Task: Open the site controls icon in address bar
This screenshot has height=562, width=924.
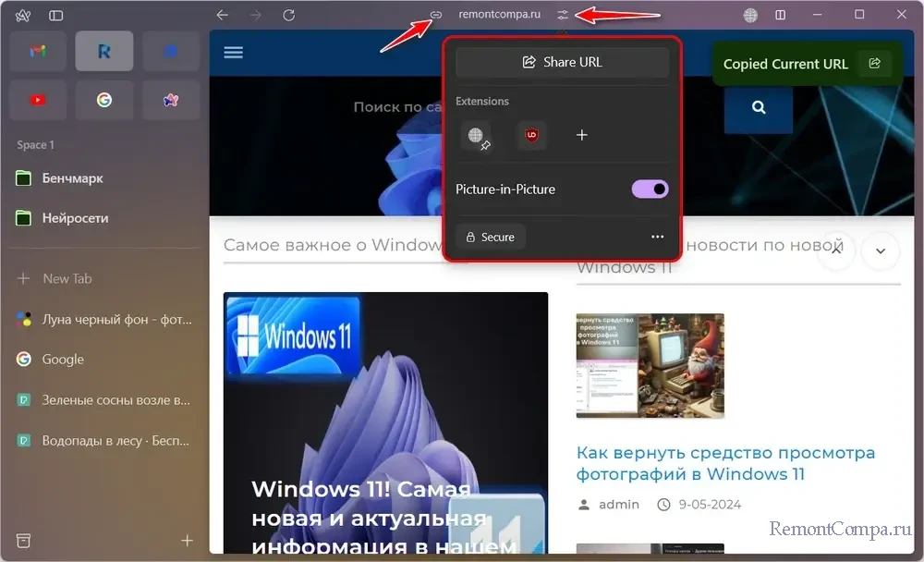Action: pos(564,15)
